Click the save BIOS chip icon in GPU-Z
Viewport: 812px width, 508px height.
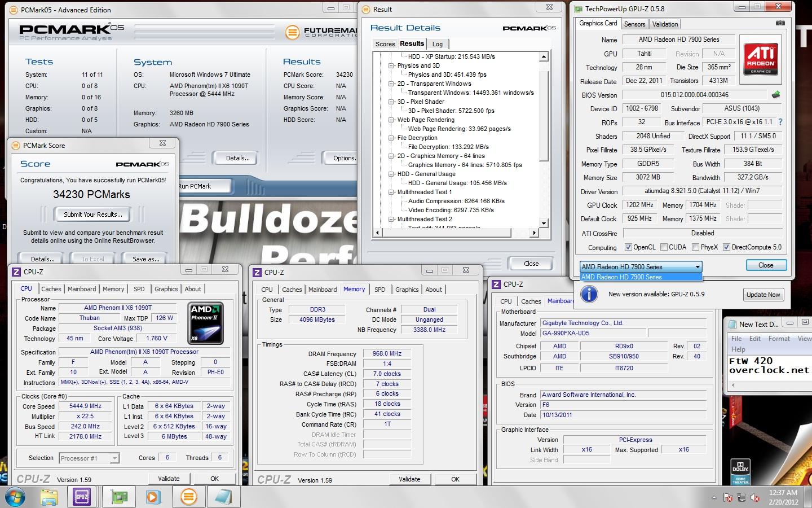(776, 95)
